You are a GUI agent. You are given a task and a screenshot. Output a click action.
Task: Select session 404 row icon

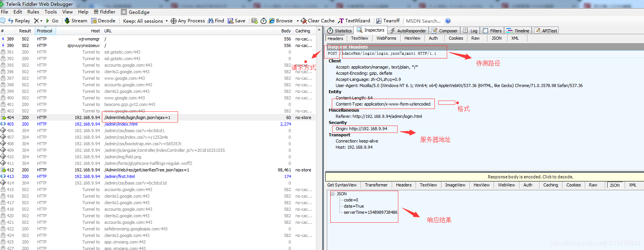point(3,117)
